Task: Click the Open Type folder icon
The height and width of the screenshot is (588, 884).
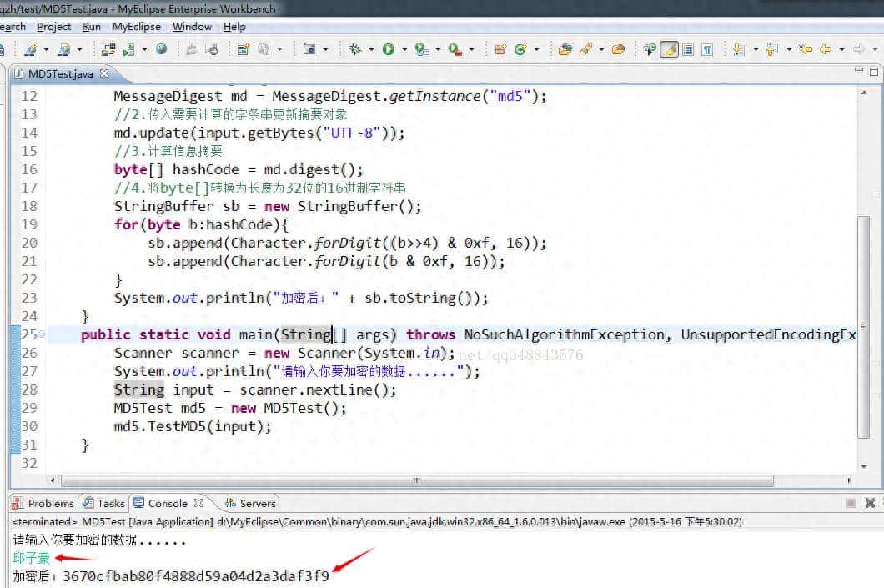Action: point(565,50)
